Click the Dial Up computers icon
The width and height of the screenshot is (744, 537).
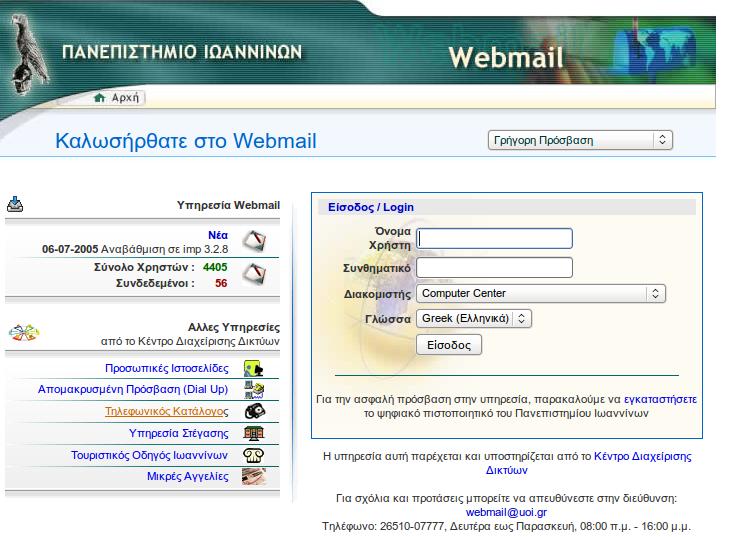coord(254,389)
